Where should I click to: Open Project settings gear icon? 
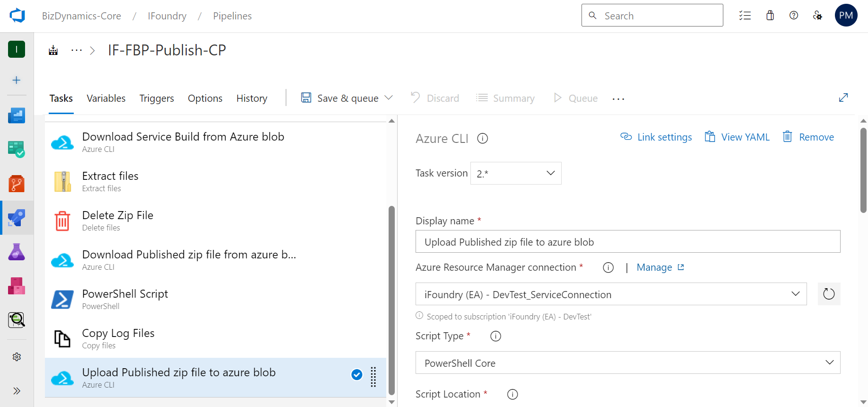click(17, 357)
